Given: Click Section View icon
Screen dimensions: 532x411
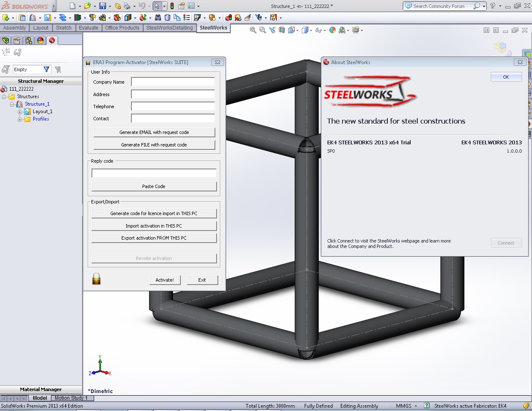Looking at the screenshot, I should point(282,30).
